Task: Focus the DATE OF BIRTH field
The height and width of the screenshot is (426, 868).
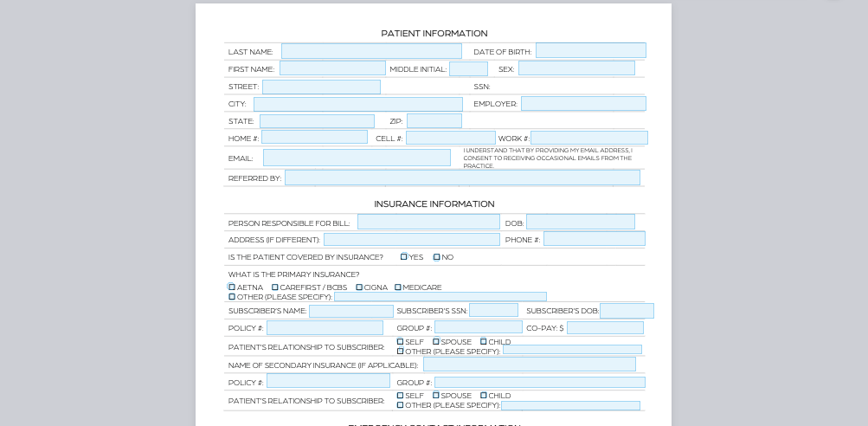Action: coord(591,50)
